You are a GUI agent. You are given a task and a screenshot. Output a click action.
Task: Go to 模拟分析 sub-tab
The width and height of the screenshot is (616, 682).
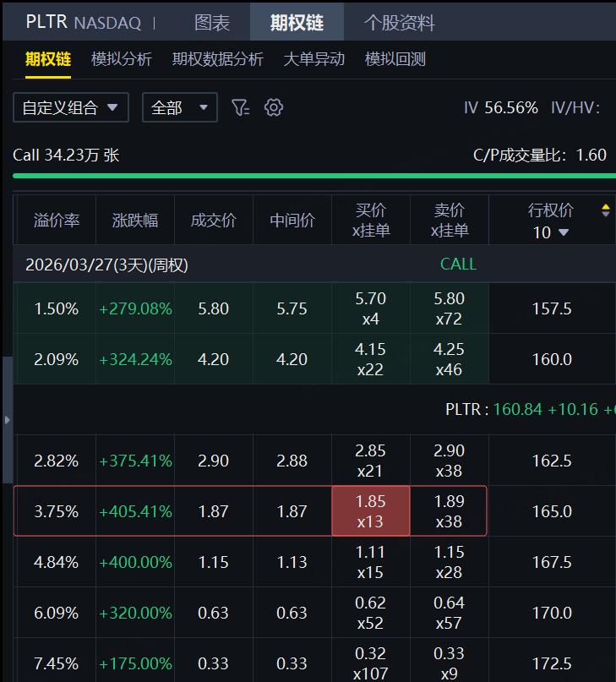(x=121, y=59)
